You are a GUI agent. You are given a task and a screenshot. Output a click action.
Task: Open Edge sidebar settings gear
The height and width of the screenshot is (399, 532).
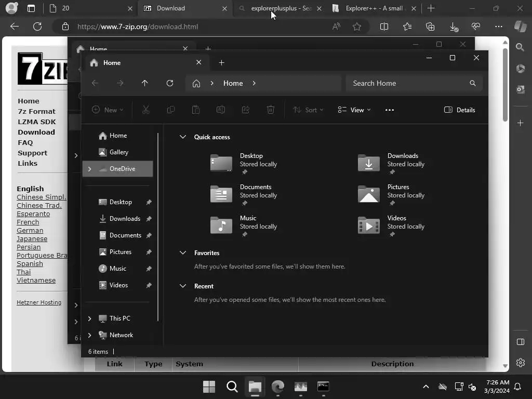[521, 363]
